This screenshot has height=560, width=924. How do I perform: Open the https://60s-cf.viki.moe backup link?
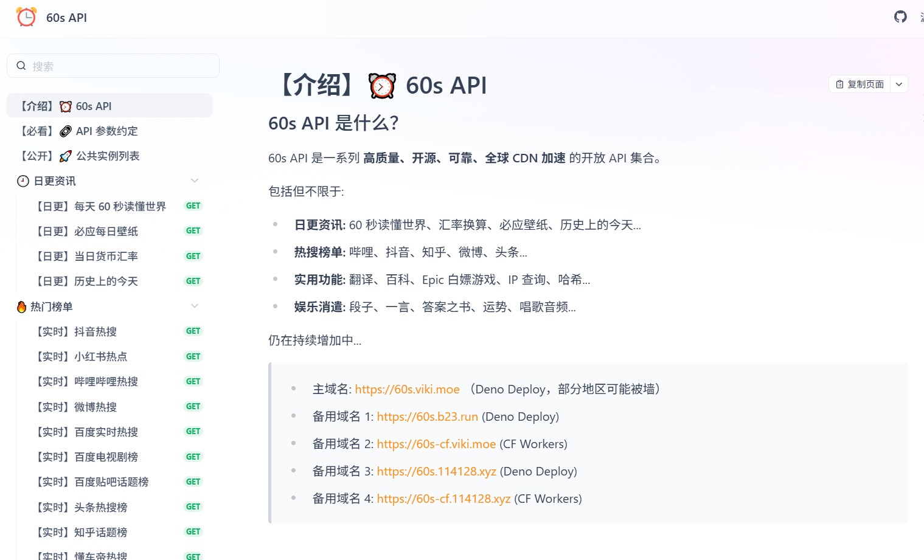click(436, 444)
